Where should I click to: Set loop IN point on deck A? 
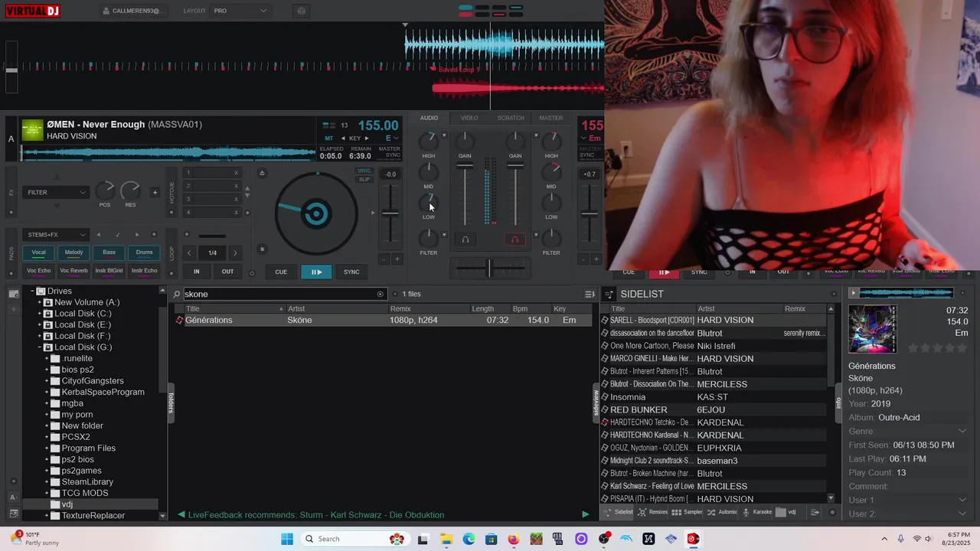click(x=197, y=272)
